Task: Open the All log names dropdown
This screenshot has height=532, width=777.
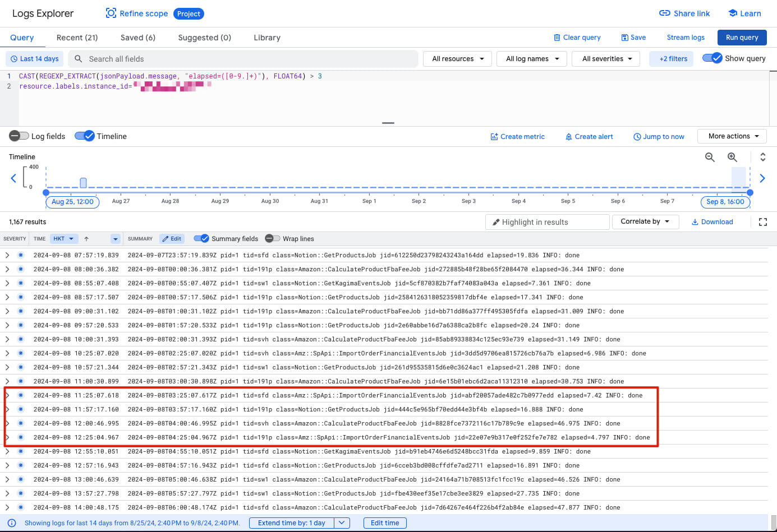Action: coord(532,59)
